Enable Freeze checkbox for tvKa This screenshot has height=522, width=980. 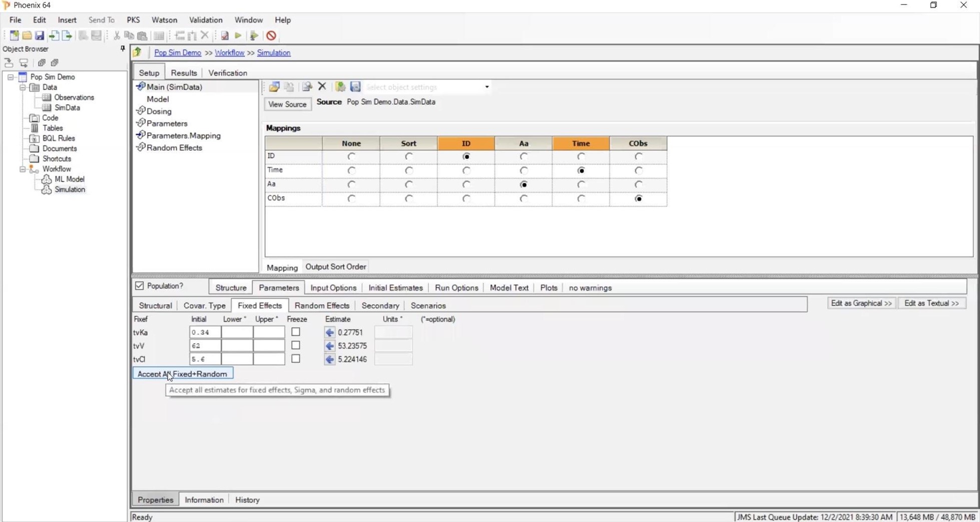tap(295, 332)
